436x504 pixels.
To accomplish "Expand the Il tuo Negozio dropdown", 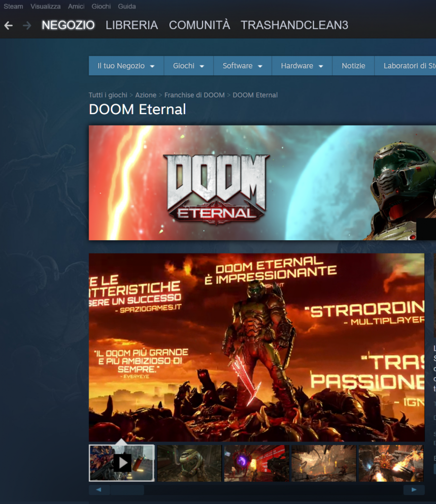I will pyautogui.click(x=126, y=66).
